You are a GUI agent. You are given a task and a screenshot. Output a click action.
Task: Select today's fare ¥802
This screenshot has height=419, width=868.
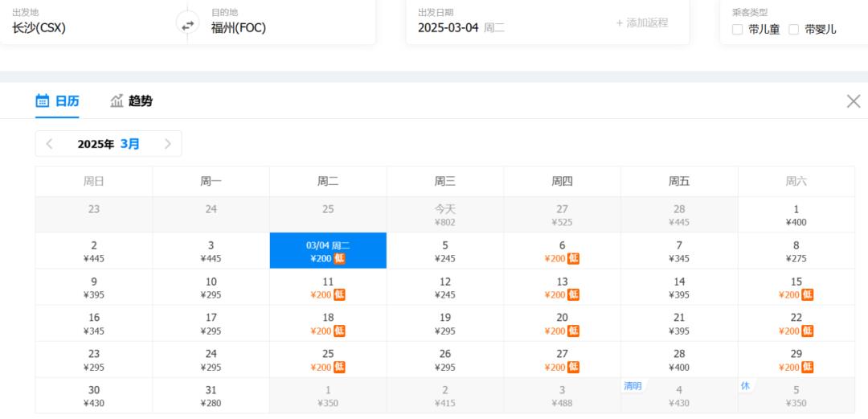[445, 215]
